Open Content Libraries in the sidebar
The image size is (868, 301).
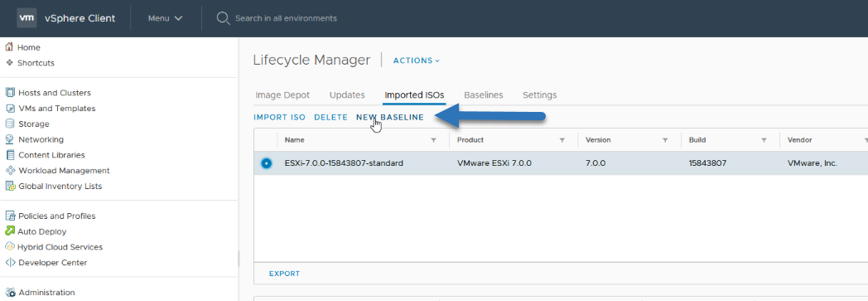tap(51, 155)
